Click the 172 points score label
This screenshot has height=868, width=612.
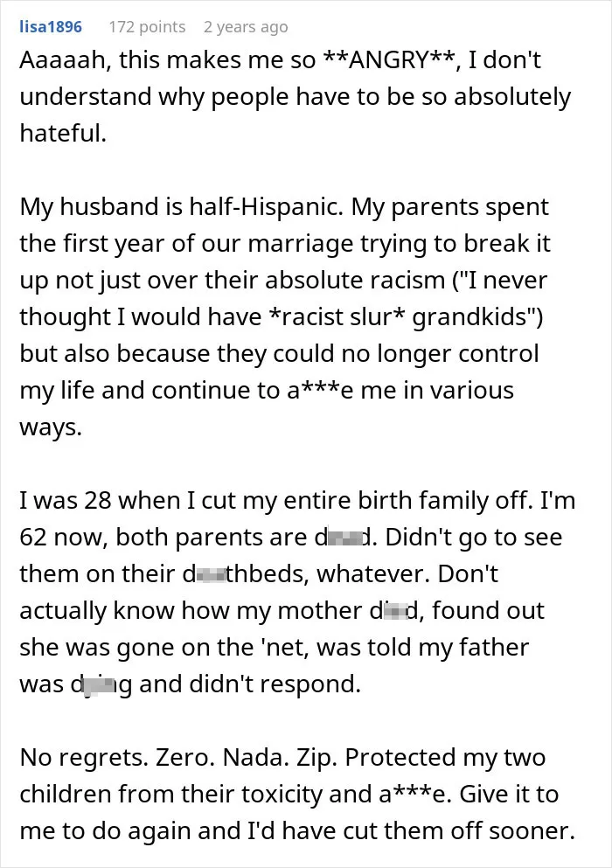click(147, 26)
